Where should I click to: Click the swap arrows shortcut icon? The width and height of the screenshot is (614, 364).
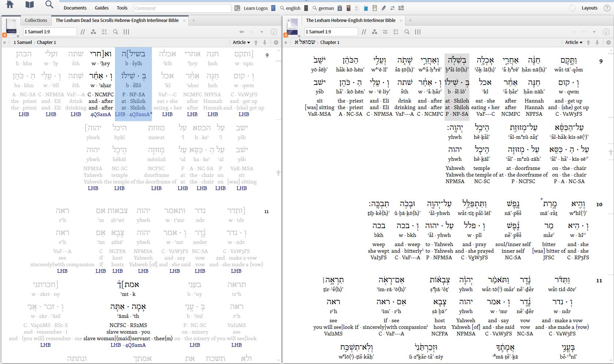click(392, 8)
